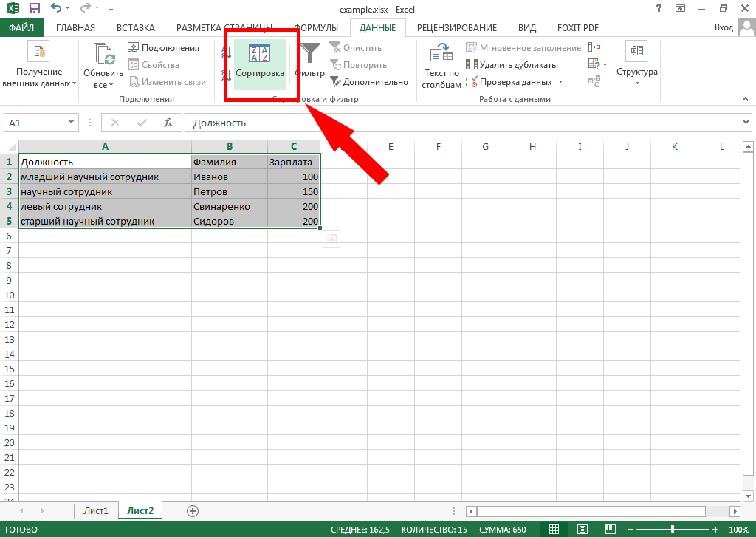The image size is (756, 537).
Task: Click the Дополнительно filter button
Action: click(x=369, y=82)
